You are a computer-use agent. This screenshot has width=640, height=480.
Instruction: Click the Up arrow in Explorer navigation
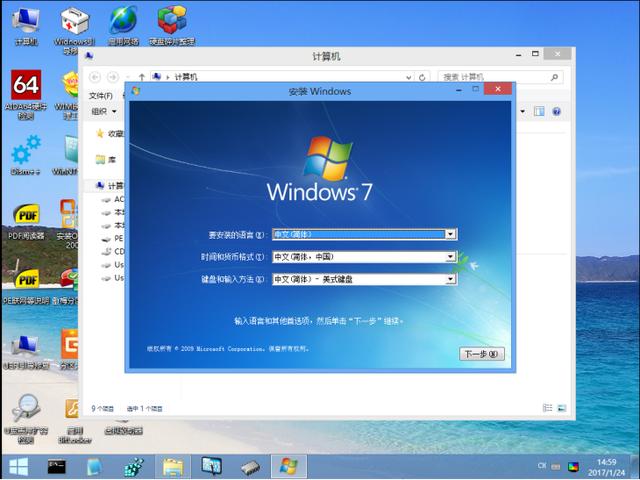tap(142, 77)
